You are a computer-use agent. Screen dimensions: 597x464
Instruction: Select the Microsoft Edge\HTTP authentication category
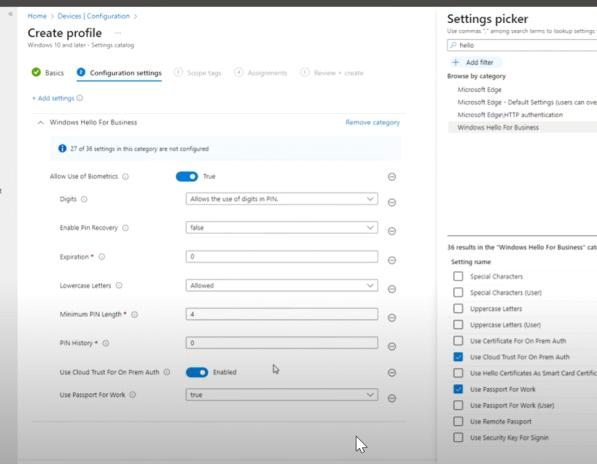(510, 115)
